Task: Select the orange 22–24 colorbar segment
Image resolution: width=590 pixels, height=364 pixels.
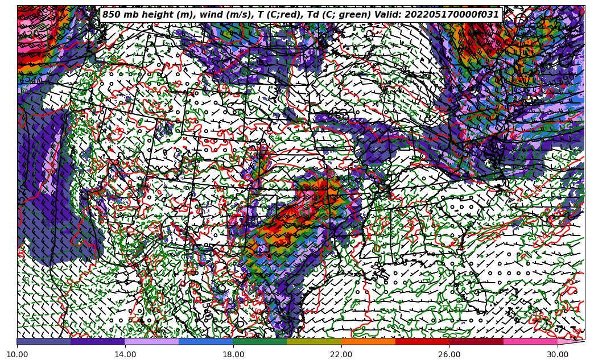Action: coord(368,341)
